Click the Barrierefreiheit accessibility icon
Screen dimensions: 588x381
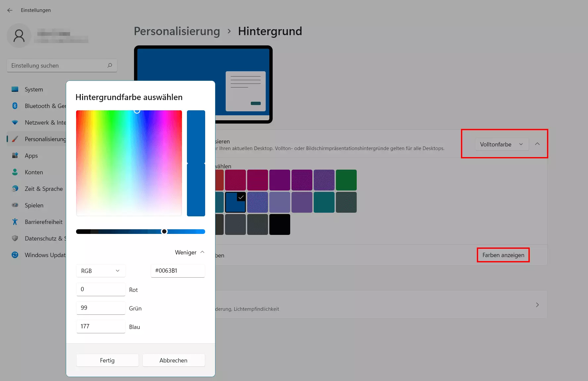point(15,222)
